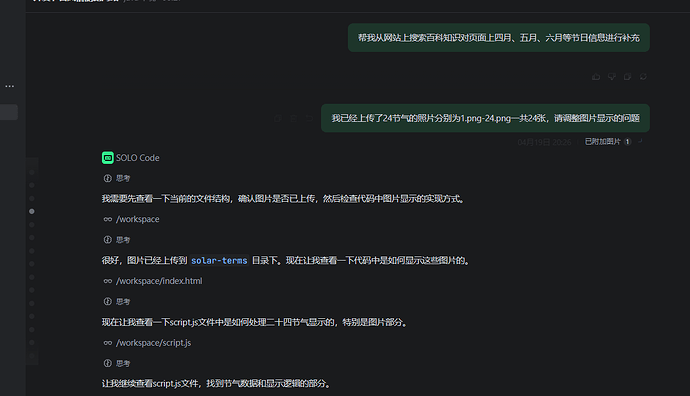690x396 pixels.
Task: Copy the 24节气 user message via its copy icon
Action: pyautogui.click(x=278, y=118)
